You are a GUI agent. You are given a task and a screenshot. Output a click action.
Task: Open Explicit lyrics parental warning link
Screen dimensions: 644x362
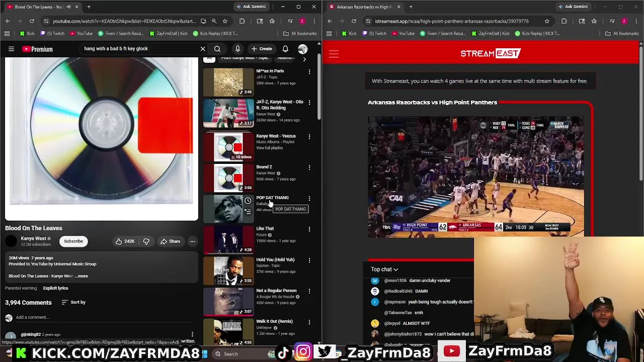[x=55, y=288]
